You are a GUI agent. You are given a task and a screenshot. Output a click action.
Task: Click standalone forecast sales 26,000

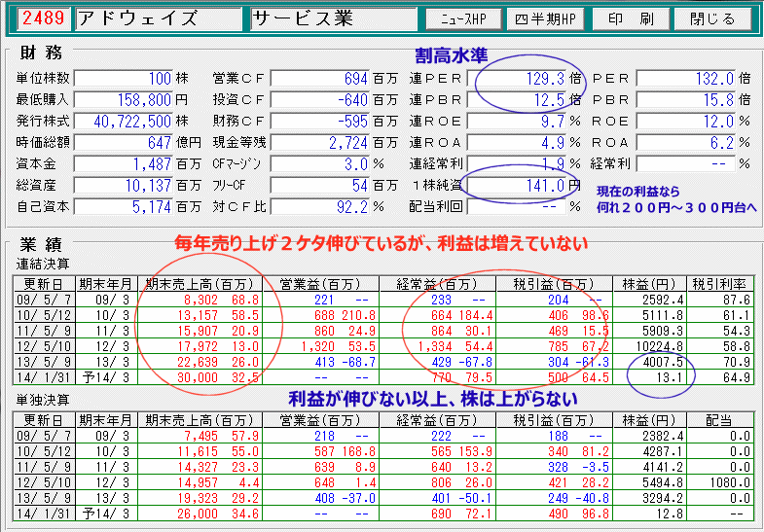click(x=200, y=514)
